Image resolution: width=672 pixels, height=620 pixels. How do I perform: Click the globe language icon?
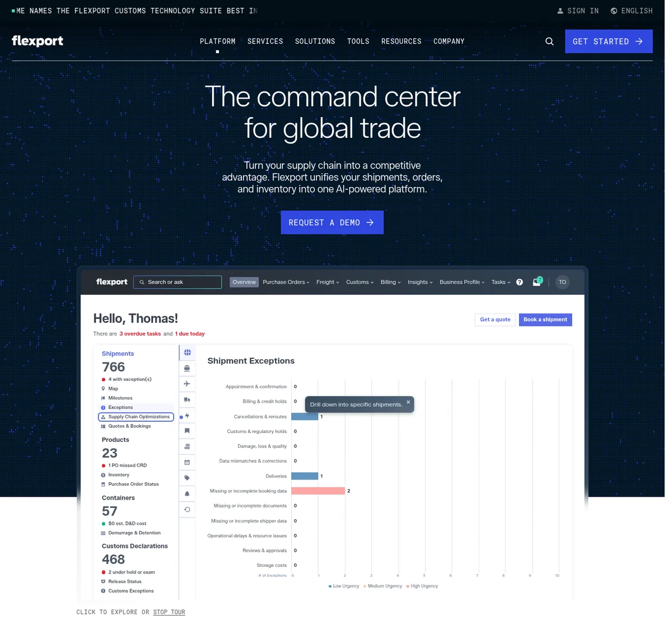[x=614, y=11]
